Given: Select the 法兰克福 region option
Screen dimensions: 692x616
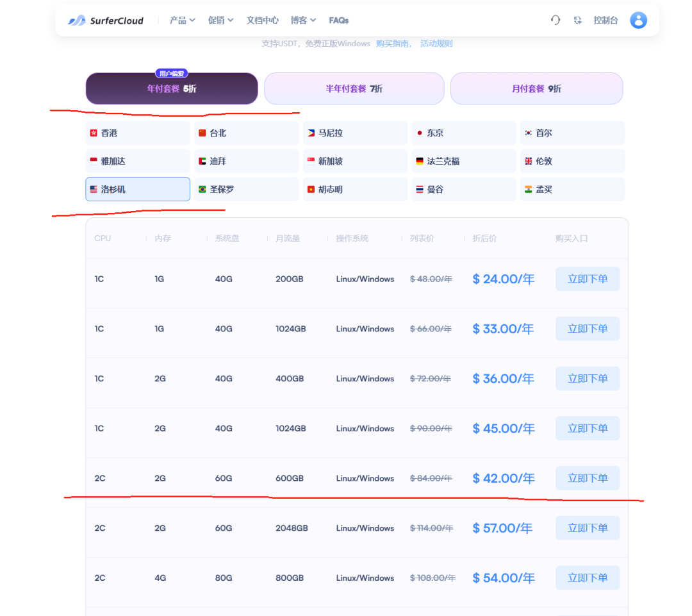Looking at the screenshot, I should 463,162.
